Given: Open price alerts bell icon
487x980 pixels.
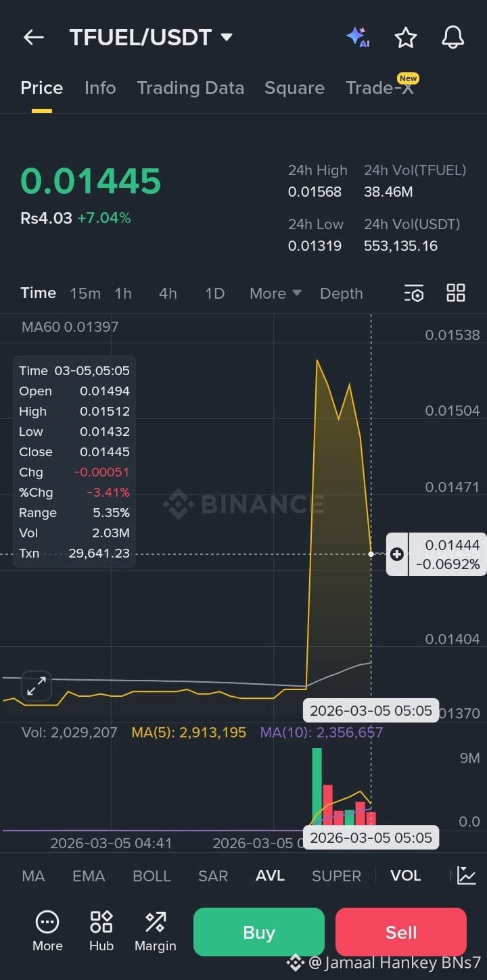Looking at the screenshot, I should (453, 37).
